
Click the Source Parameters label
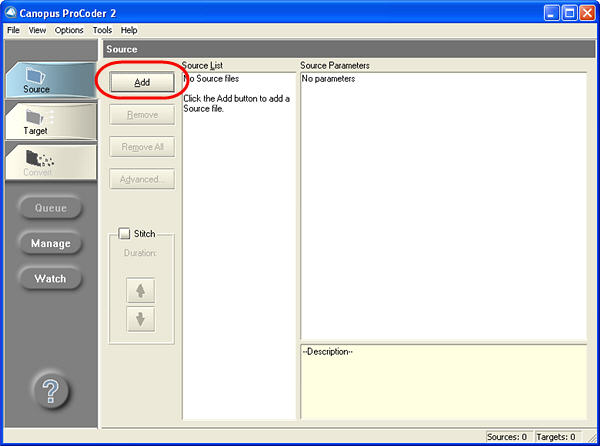[335, 65]
